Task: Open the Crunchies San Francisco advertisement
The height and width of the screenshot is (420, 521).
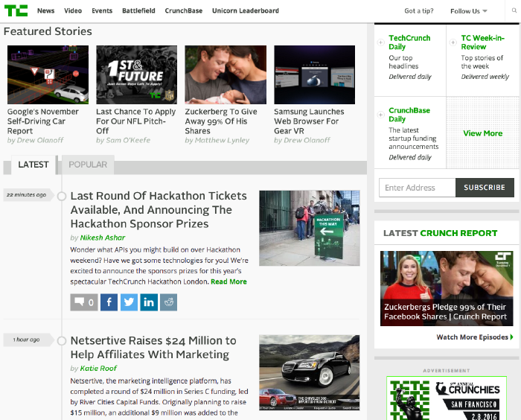Action: (447, 398)
